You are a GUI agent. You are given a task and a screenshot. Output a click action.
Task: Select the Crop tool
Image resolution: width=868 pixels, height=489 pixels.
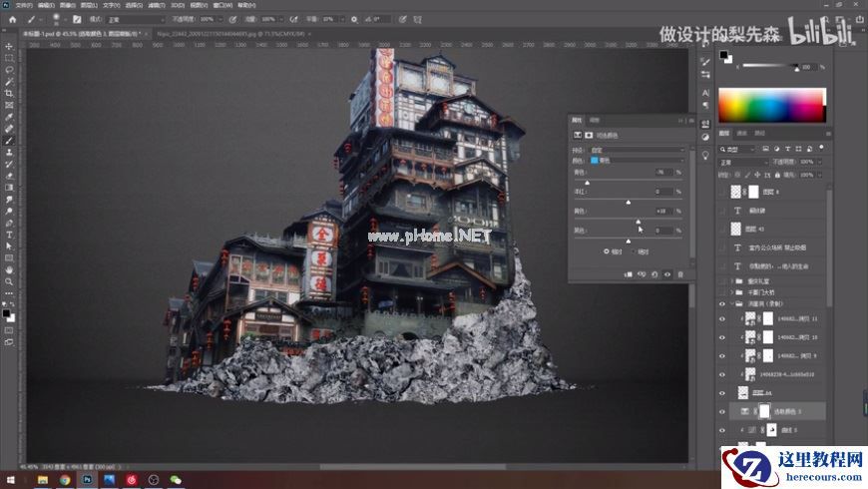point(9,93)
